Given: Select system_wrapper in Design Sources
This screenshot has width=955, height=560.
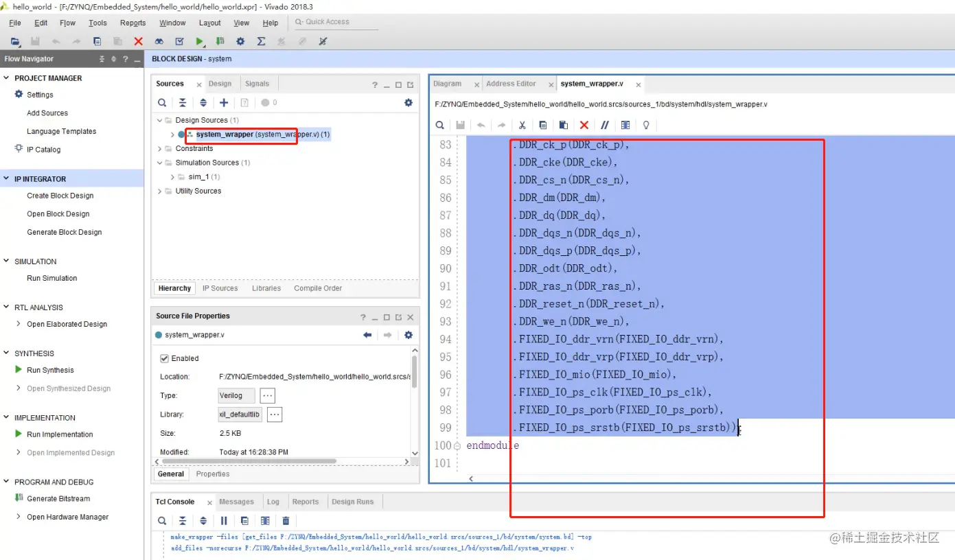Looking at the screenshot, I should coord(263,135).
